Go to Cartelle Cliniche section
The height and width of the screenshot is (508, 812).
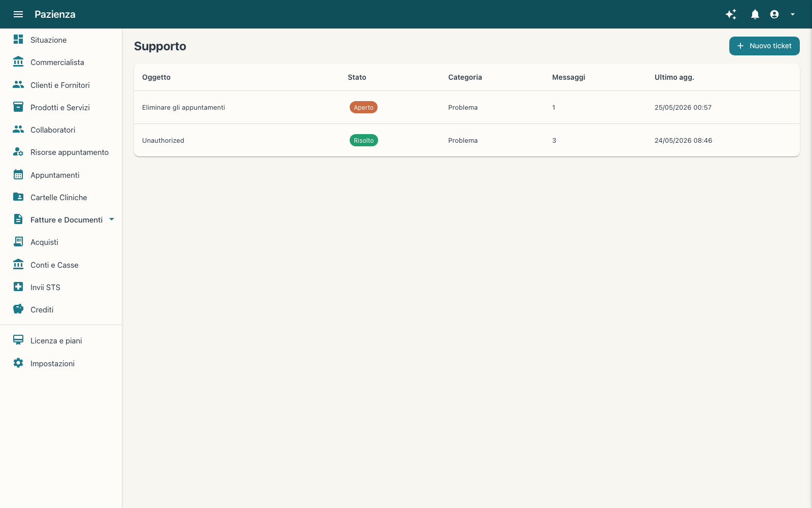click(61, 197)
